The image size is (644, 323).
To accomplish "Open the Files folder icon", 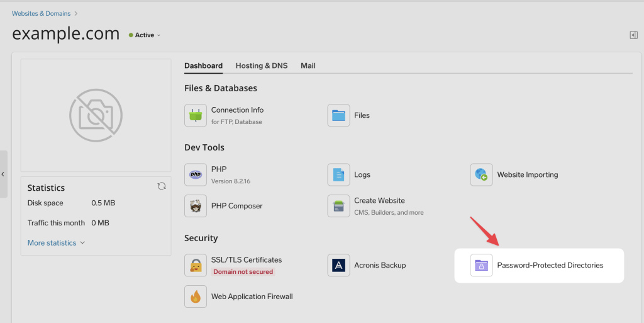I will click(338, 115).
